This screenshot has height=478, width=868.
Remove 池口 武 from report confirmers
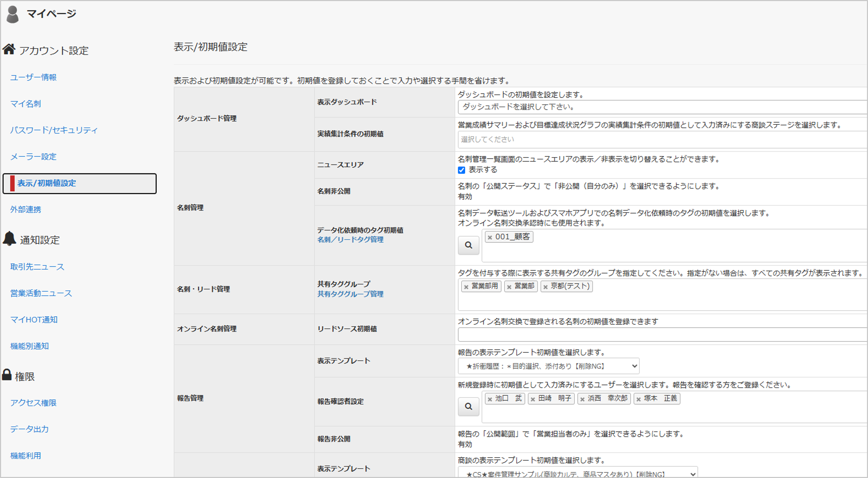click(490, 399)
